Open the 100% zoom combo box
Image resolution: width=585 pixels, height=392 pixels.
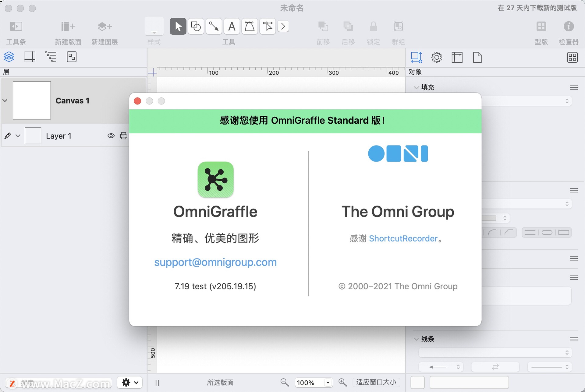click(314, 383)
